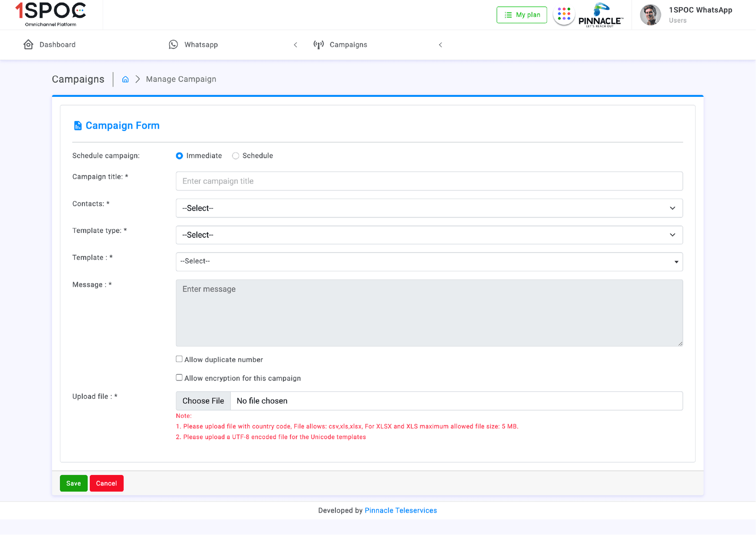Open the Template type dropdown
Viewport: 756px width, 535px height.
coord(429,235)
